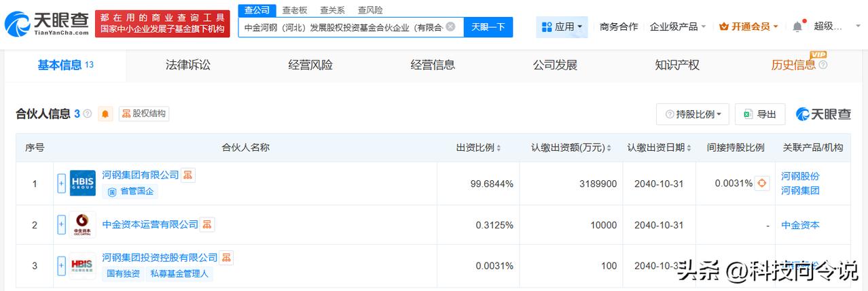Screen dimensions: 868x291
Task: Open the 股权结构 equity structure view
Action: [x=144, y=114]
